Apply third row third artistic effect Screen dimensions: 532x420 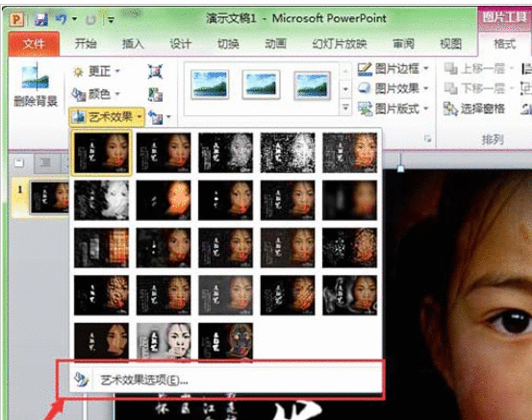pos(226,247)
